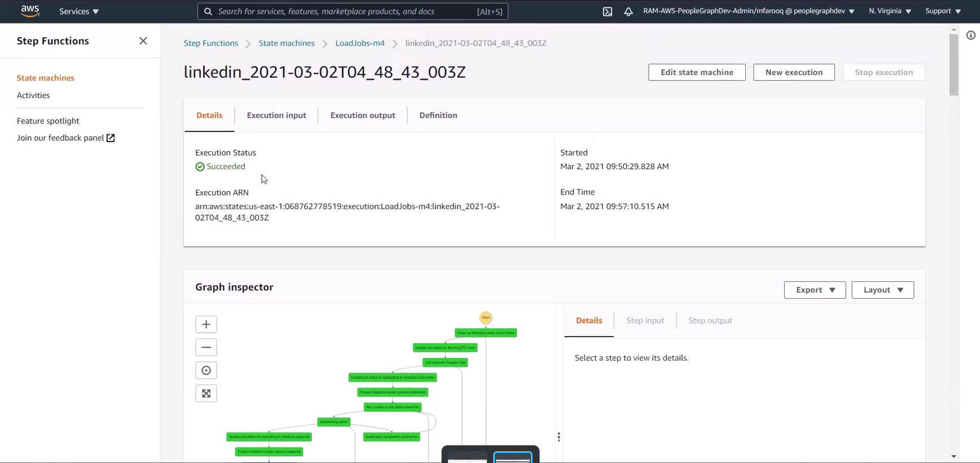Select the Call Importer Fargate Task node
The image size is (980, 463).
(x=445, y=363)
